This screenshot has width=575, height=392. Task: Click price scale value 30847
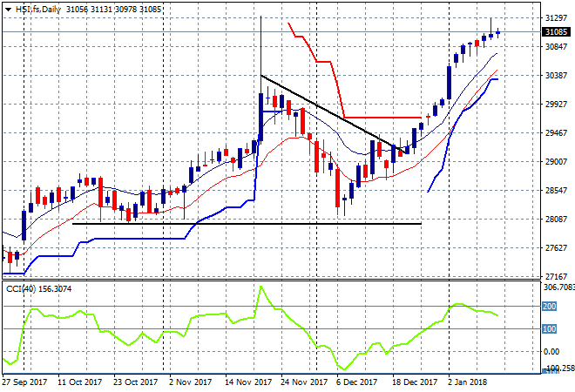click(556, 46)
